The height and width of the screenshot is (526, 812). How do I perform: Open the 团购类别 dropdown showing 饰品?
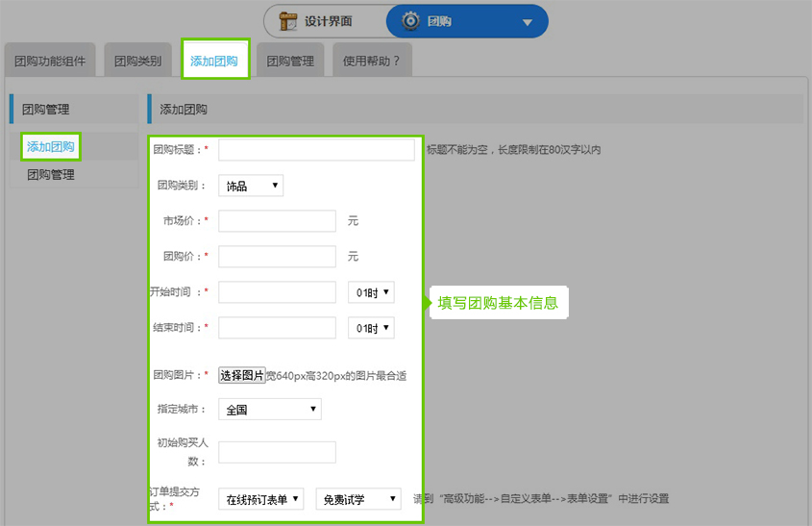pos(251,186)
